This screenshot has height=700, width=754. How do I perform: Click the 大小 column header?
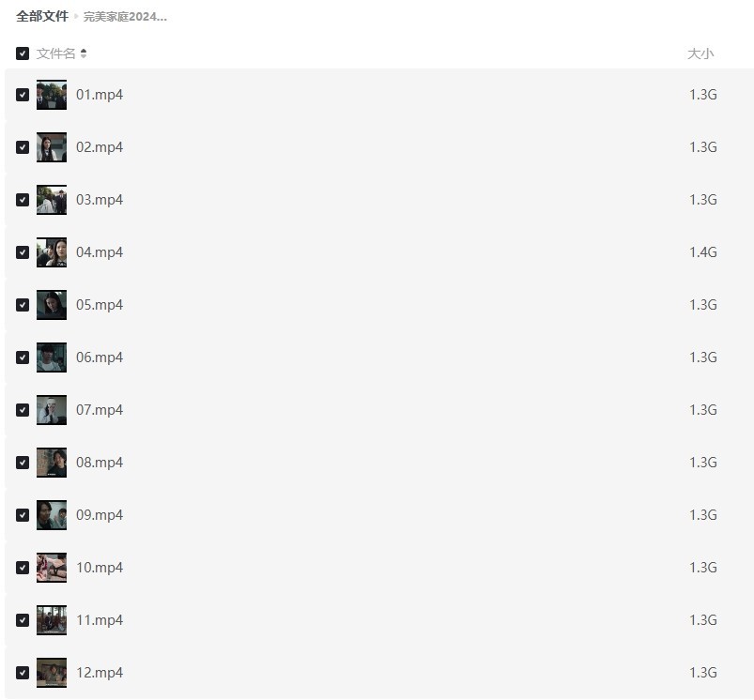700,53
